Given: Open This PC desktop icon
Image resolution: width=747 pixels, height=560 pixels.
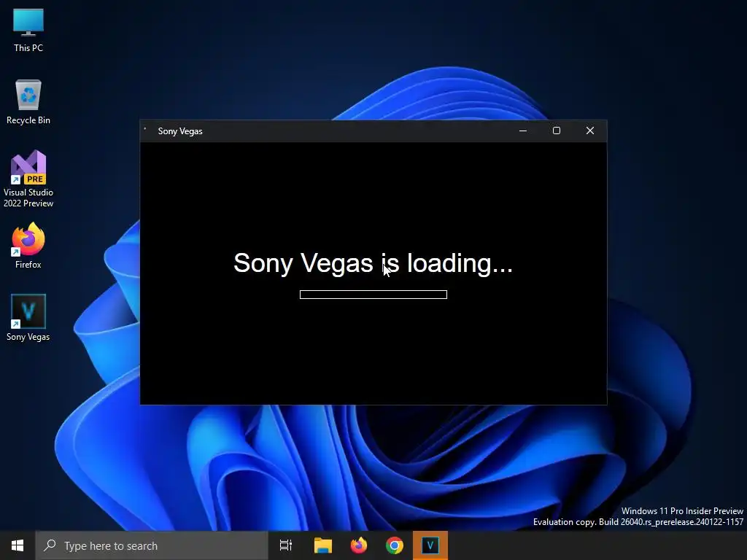Looking at the screenshot, I should click(x=28, y=30).
